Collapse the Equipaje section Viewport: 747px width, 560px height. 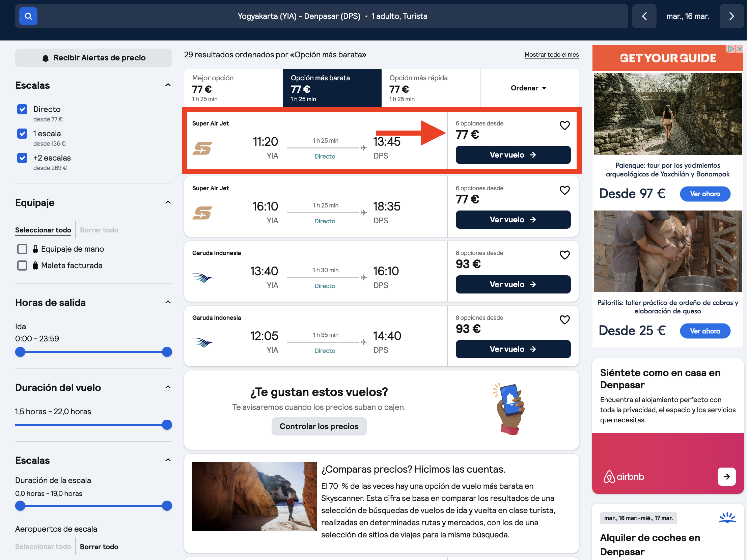(168, 202)
